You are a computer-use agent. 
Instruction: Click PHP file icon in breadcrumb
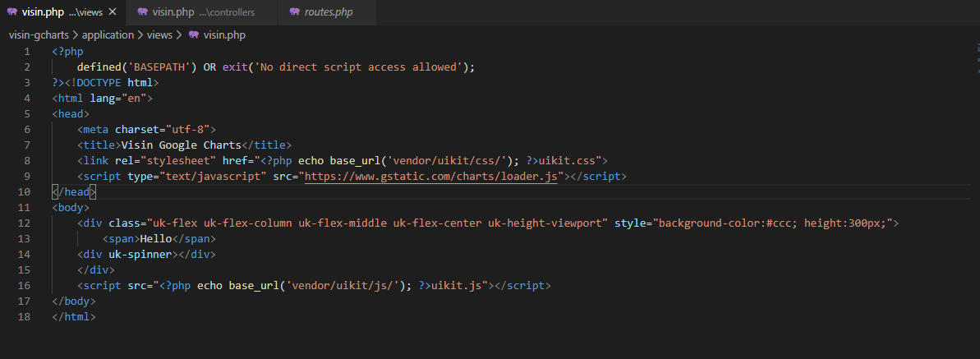194,35
